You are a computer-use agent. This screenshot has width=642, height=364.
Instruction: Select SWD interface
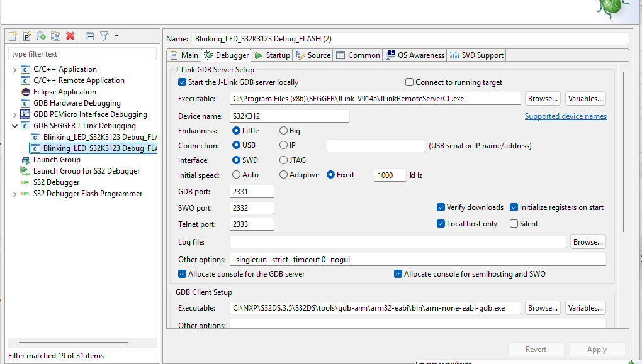click(x=236, y=160)
